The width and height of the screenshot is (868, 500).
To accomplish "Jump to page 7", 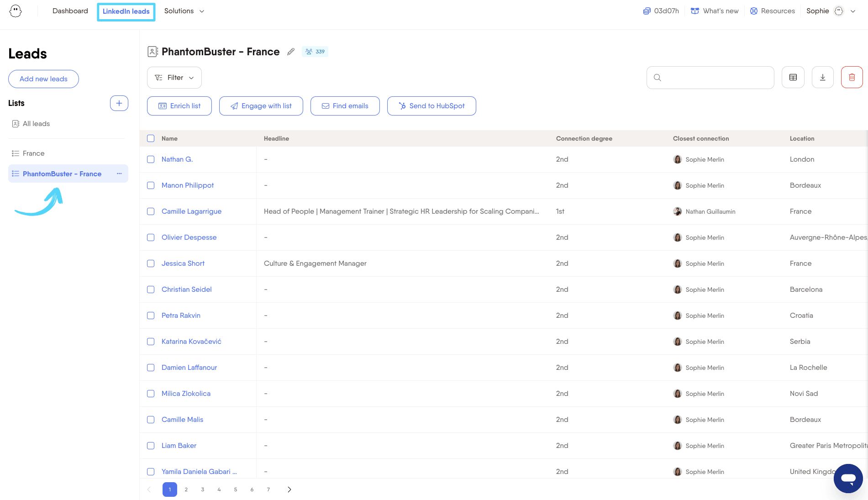I will (268, 489).
